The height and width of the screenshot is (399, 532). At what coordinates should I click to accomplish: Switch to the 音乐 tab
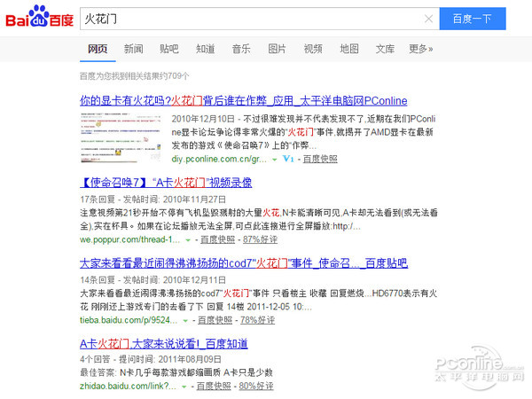241,49
